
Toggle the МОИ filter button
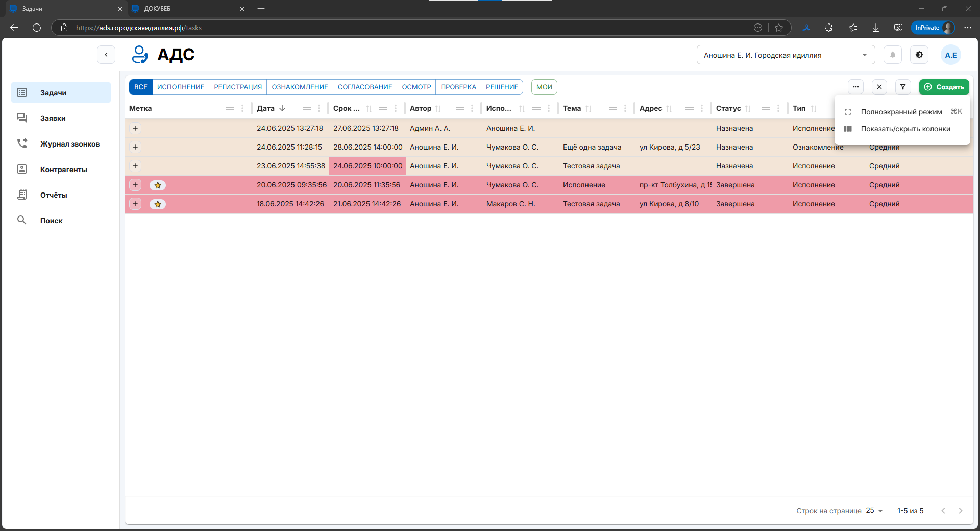544,87
